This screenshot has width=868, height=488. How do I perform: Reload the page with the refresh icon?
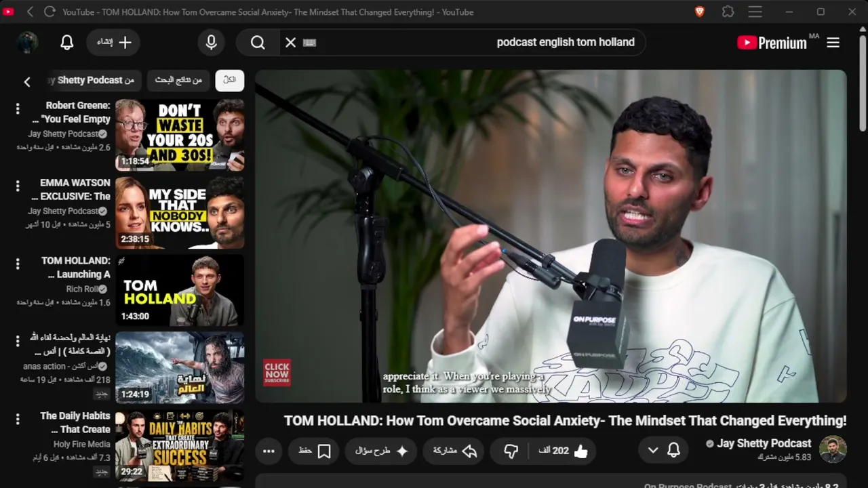click(50, 12)
